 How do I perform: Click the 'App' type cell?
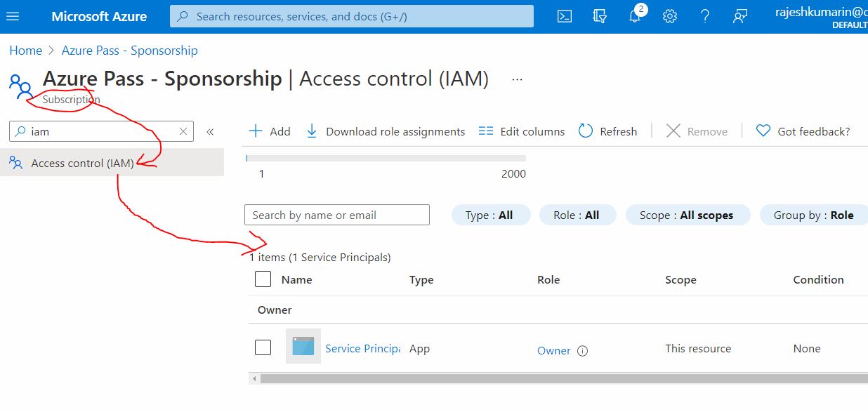click(x=419, y=348)
